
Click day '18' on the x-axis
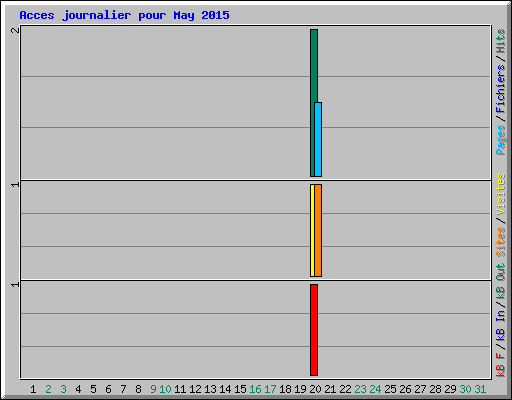coord(285,389)
